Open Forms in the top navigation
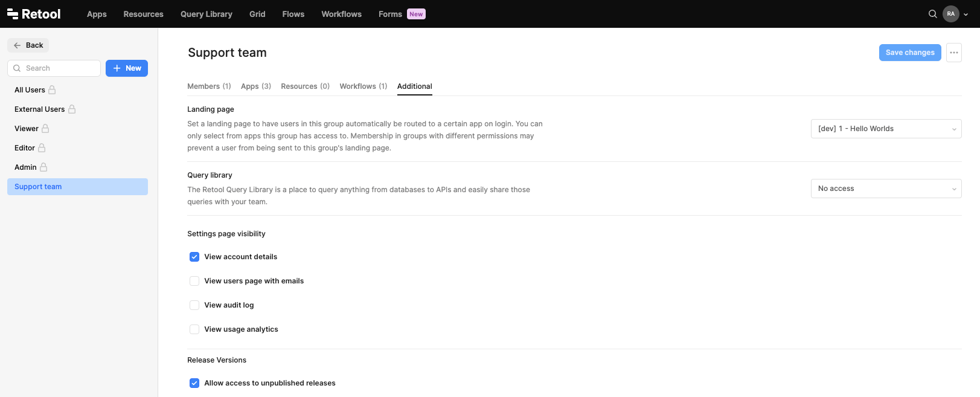The width and height of the screenshot is (980, 397). pyautogui.click(x=390, y=14)
